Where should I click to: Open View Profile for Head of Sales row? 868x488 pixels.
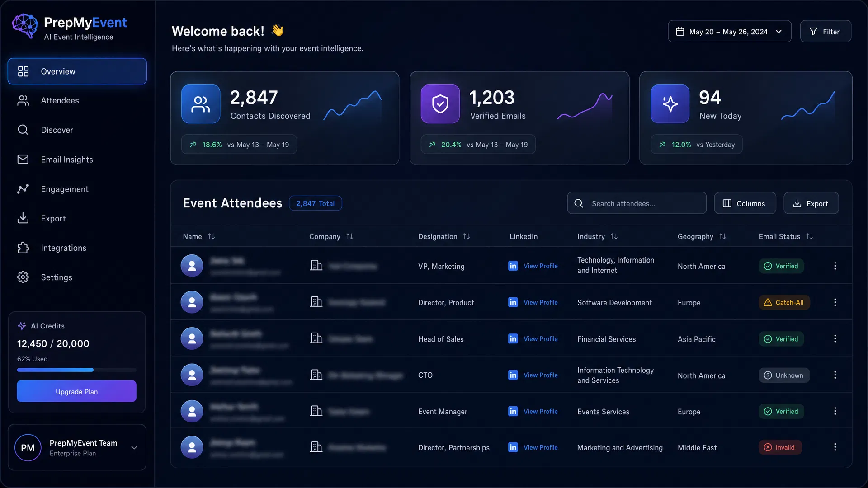coord(541,339)
